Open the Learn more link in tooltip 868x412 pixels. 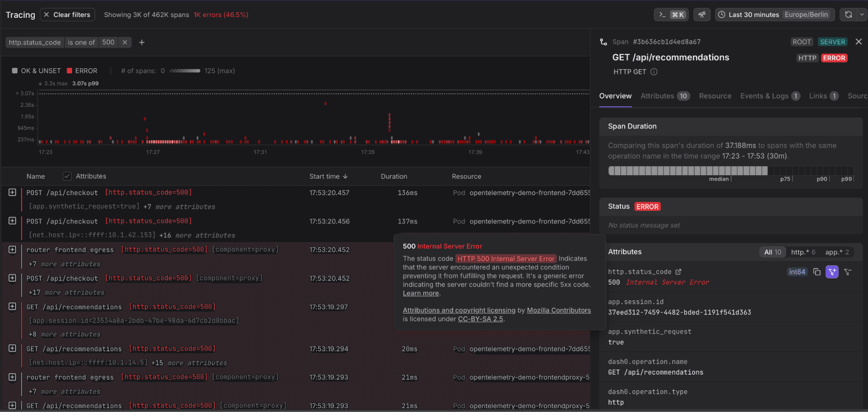point(421,293)
